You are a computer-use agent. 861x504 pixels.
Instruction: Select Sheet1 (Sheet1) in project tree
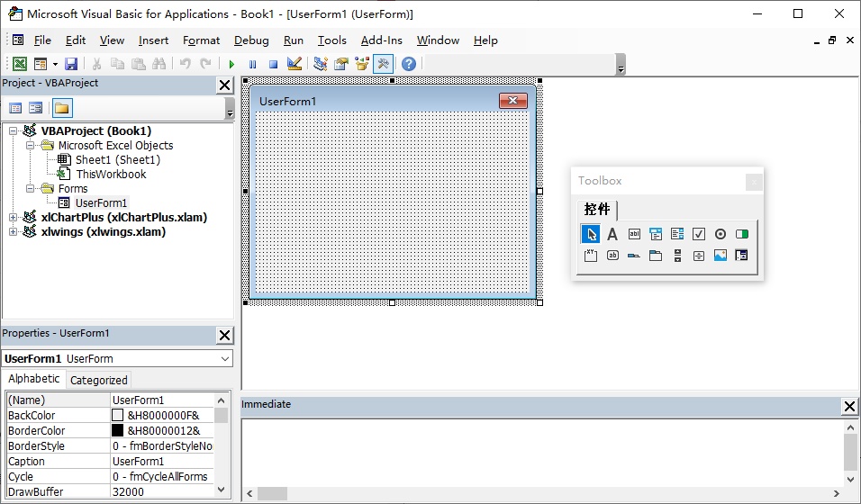(117, 160)
